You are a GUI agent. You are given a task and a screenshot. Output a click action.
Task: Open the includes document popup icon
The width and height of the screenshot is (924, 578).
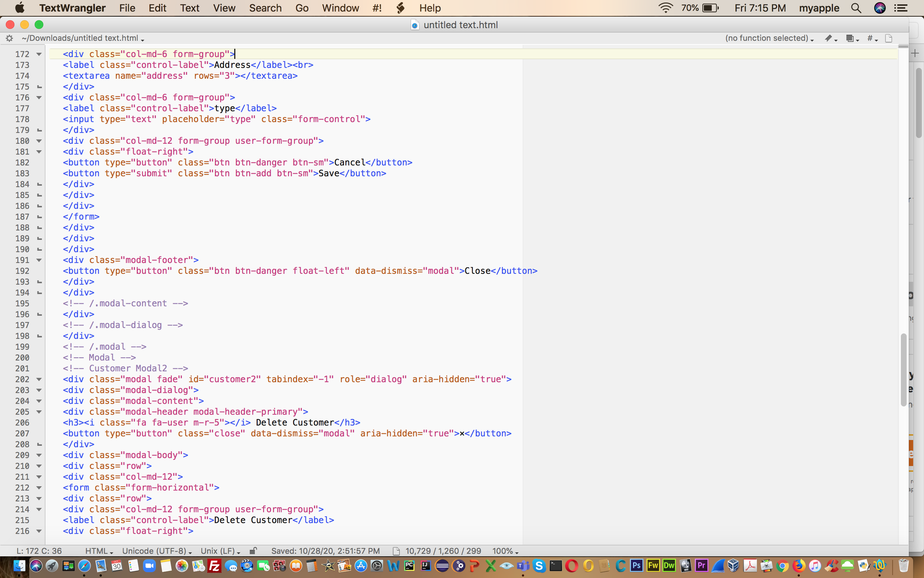coord(852,38)
